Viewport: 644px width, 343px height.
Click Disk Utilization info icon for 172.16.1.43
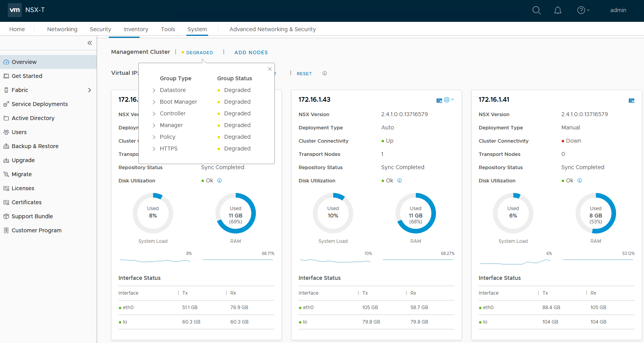(400, 180)
